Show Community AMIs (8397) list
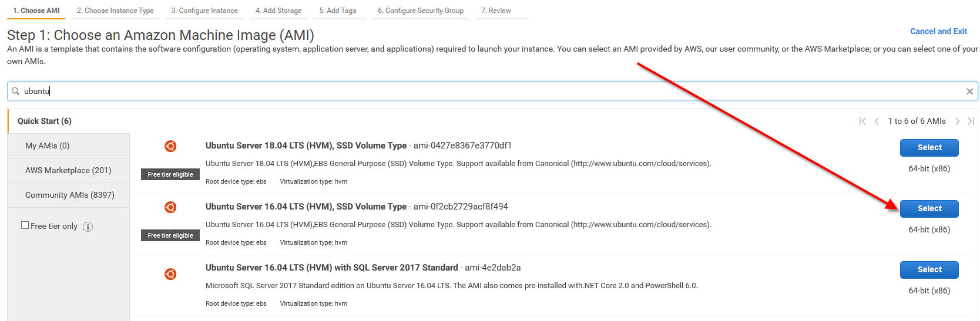 pyautogui.click(x=69, y=195)
